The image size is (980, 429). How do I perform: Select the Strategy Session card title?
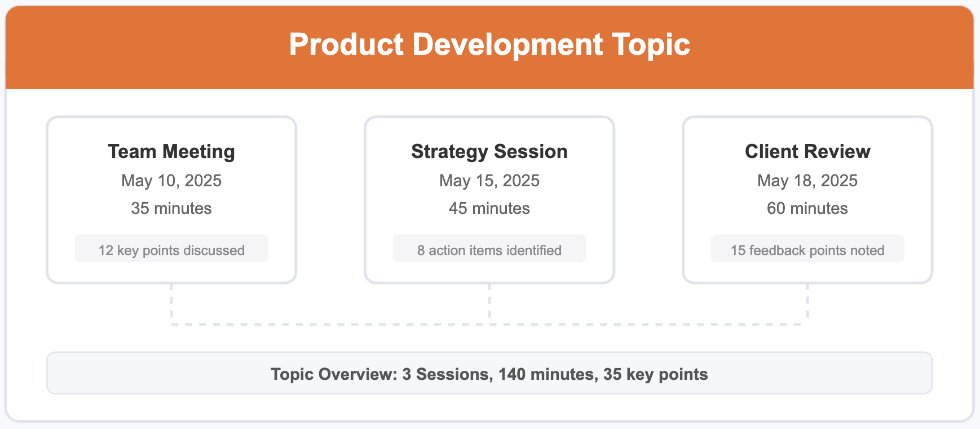tap(489, 151)
